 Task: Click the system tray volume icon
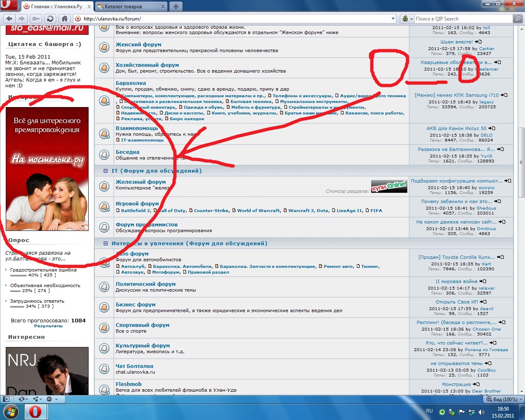point(481,412)
